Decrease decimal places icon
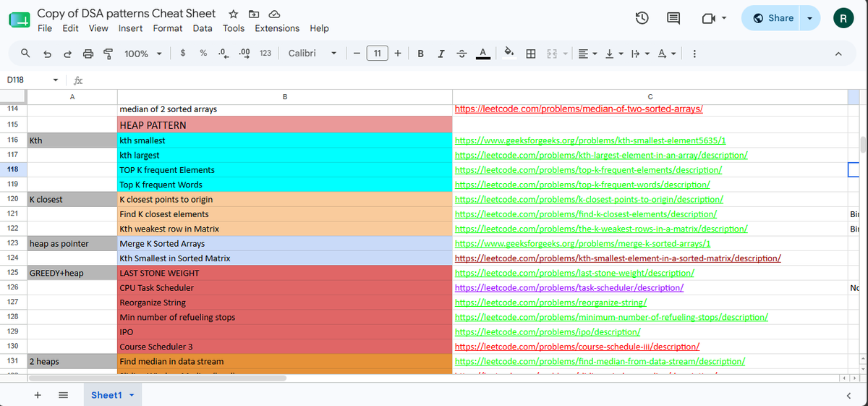This screenshot has height=406, width=868. pos(224,53)
